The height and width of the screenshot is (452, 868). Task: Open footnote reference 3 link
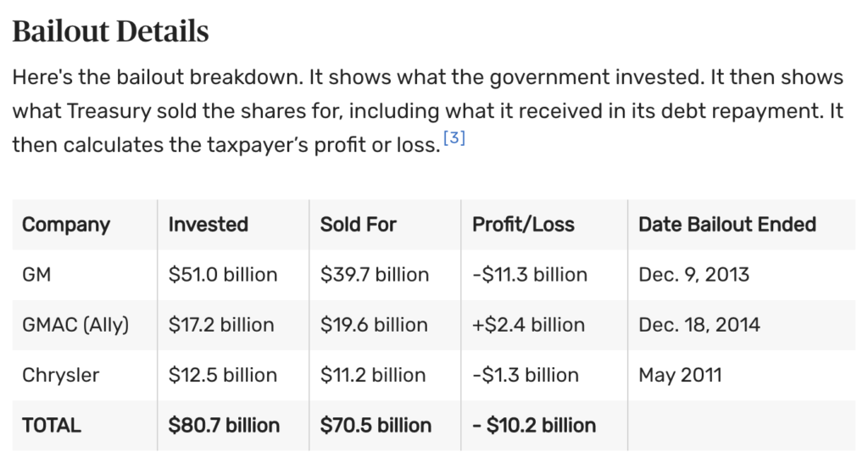pyautogui.click(x=453, y=139)
